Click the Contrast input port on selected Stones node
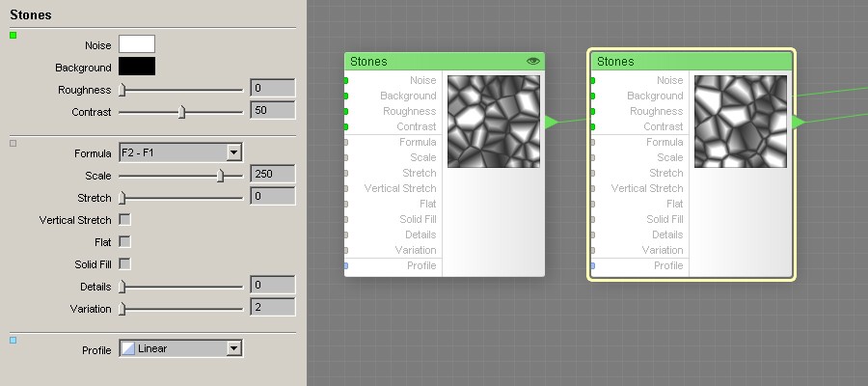Screen dimensions: 868x386 (593, 126)
